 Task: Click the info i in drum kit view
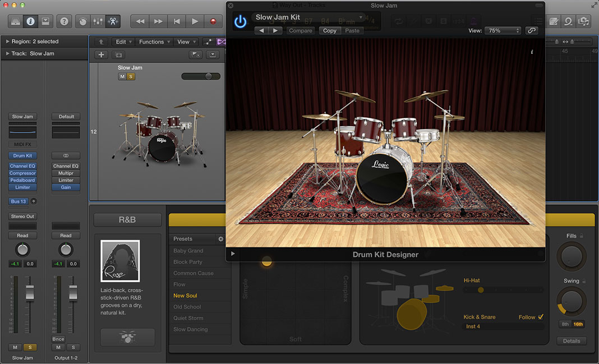click(x=532, y=52)
